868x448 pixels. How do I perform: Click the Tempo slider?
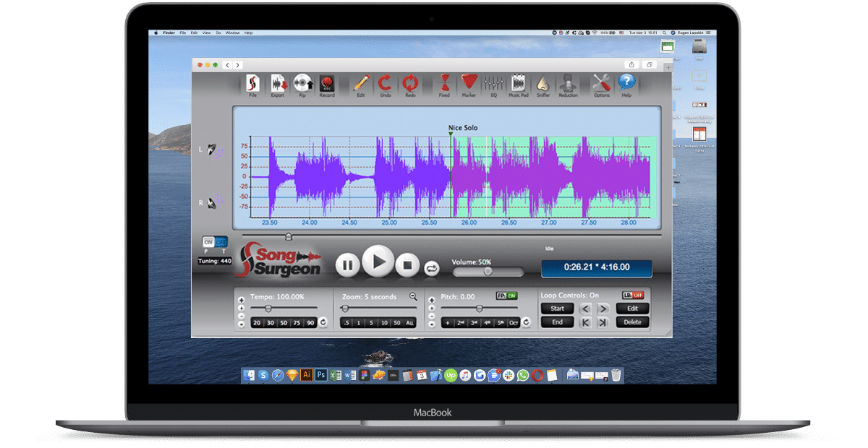(286, 309)
